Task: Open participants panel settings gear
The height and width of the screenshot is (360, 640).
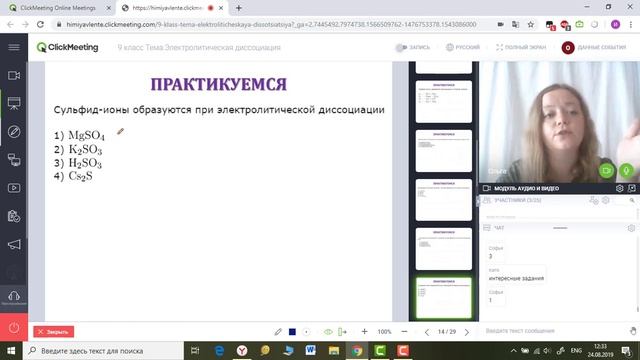Action: [x=606, y=200]
